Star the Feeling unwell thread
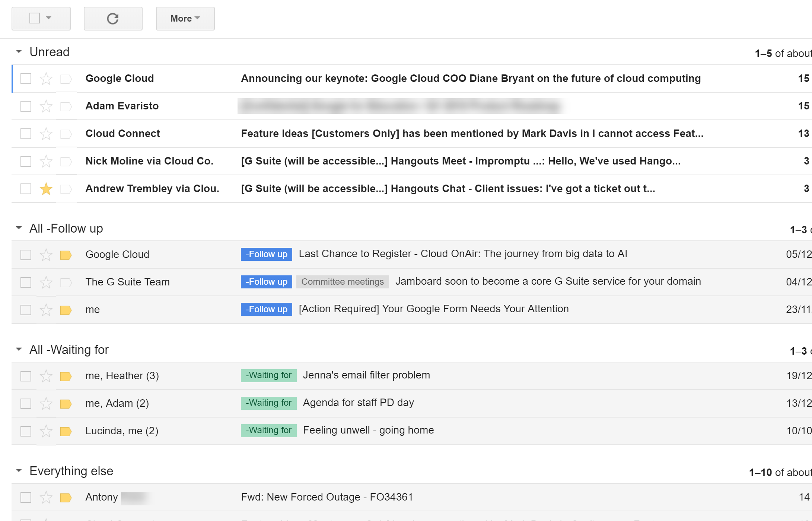The image size is (812, 521). [46, 431]
